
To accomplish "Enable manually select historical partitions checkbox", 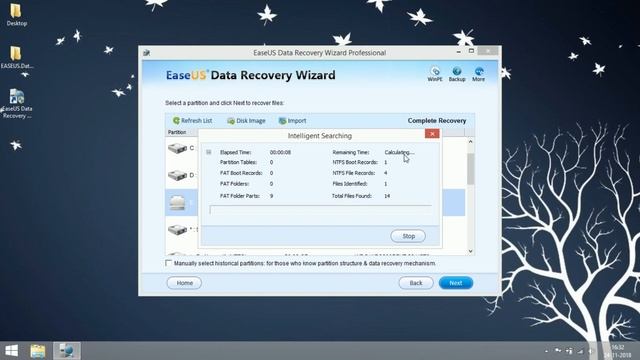I will (169, 263).
